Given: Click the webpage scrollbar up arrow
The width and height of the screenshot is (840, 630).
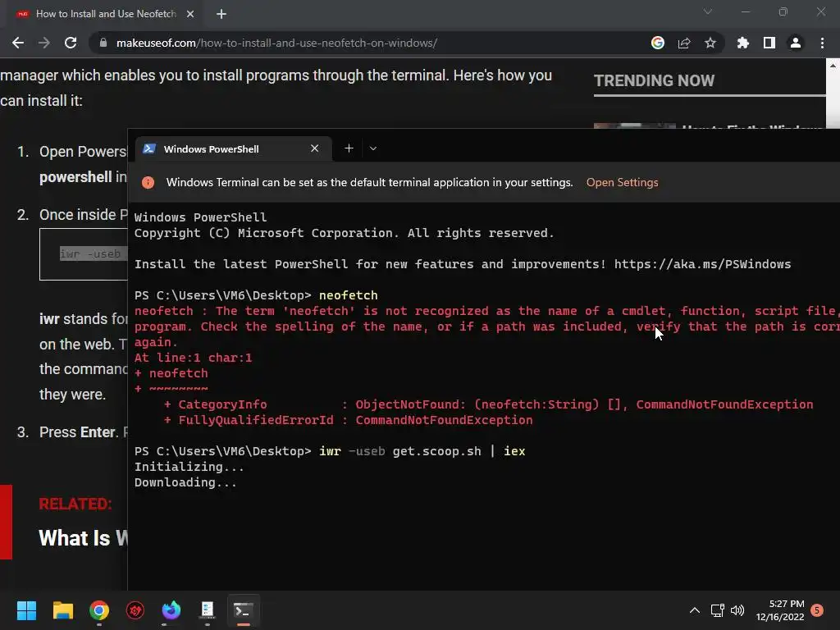Looking at the screenshot, I should (x=833, y=66).
